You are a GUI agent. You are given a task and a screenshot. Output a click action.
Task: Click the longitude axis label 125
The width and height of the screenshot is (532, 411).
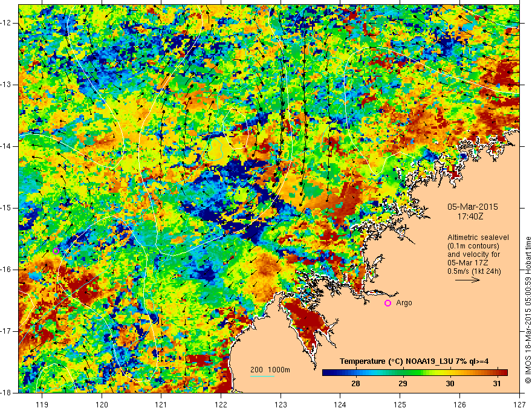point(400,404)
